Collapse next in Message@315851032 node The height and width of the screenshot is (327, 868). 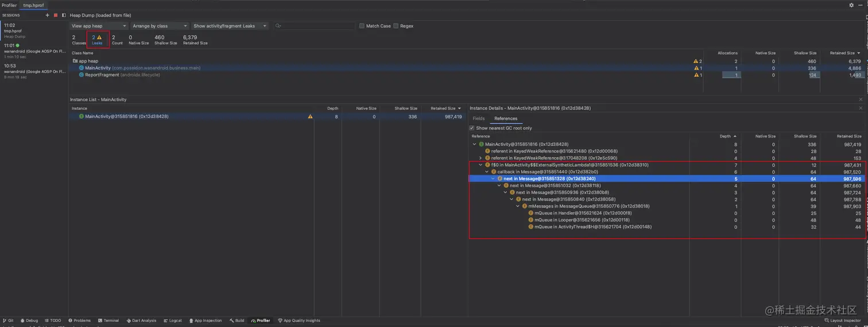tap(499, 186)
